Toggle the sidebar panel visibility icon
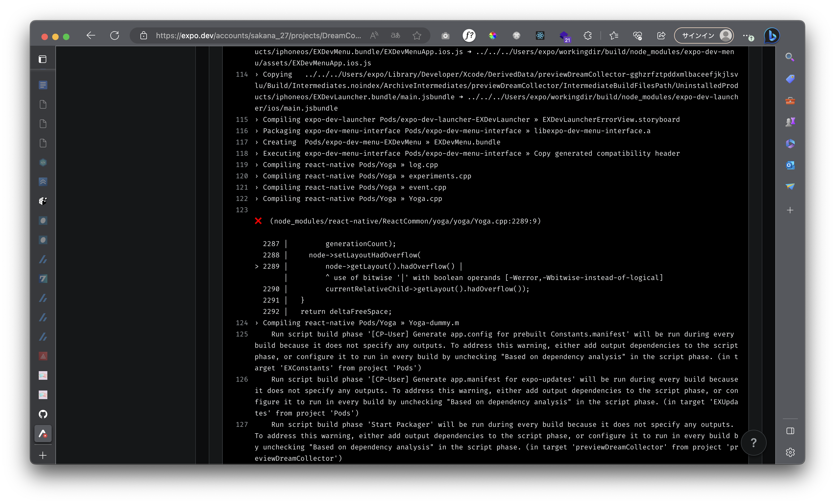Viewport: 835px width, 504px height. coord(790,431)
